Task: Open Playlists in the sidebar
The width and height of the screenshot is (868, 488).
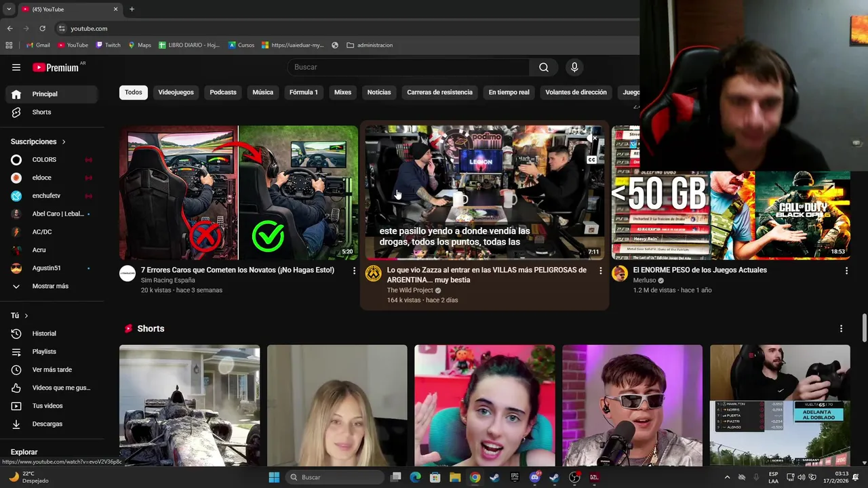Action: (x=52, y=352)
